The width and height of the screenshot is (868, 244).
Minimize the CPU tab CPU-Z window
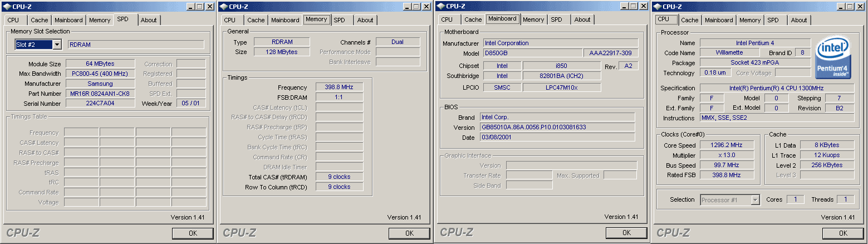click(x=841, y=7)
